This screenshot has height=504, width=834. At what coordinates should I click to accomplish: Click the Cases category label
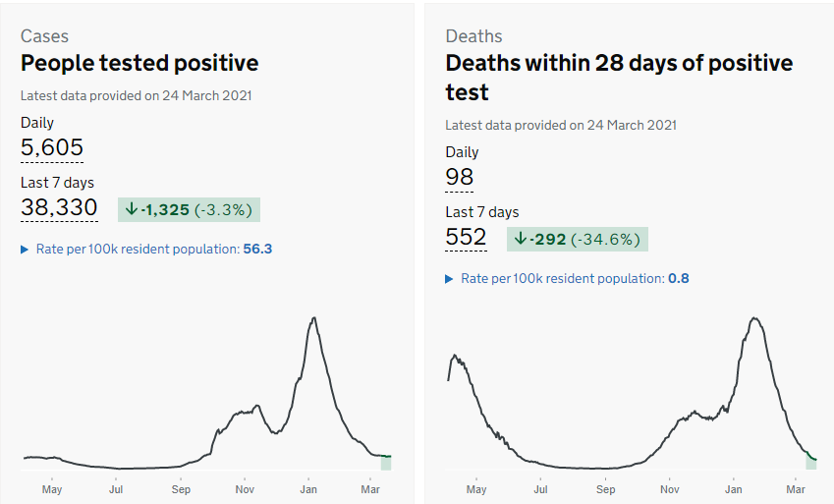tap(45, 36)
